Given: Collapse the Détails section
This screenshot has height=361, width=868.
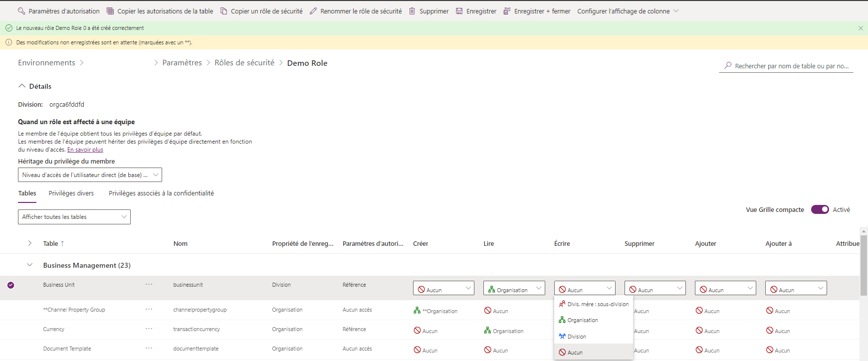Looking at the screenshot, I should pos(22,86).
